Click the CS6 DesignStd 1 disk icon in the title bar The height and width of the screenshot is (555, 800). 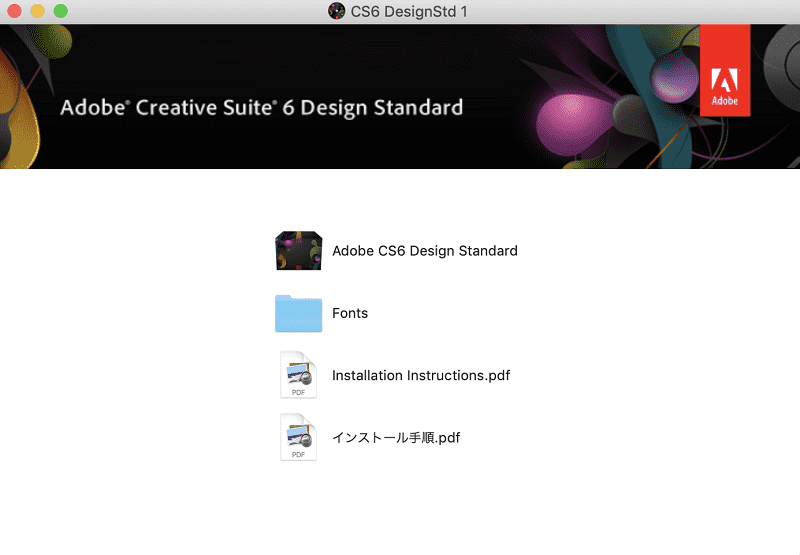336,11
